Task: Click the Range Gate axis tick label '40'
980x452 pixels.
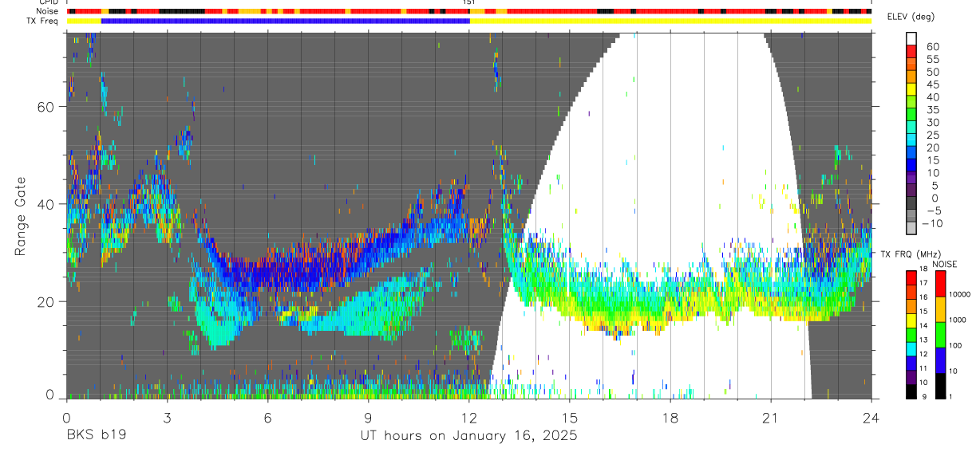Action: (x=45, y=204)
